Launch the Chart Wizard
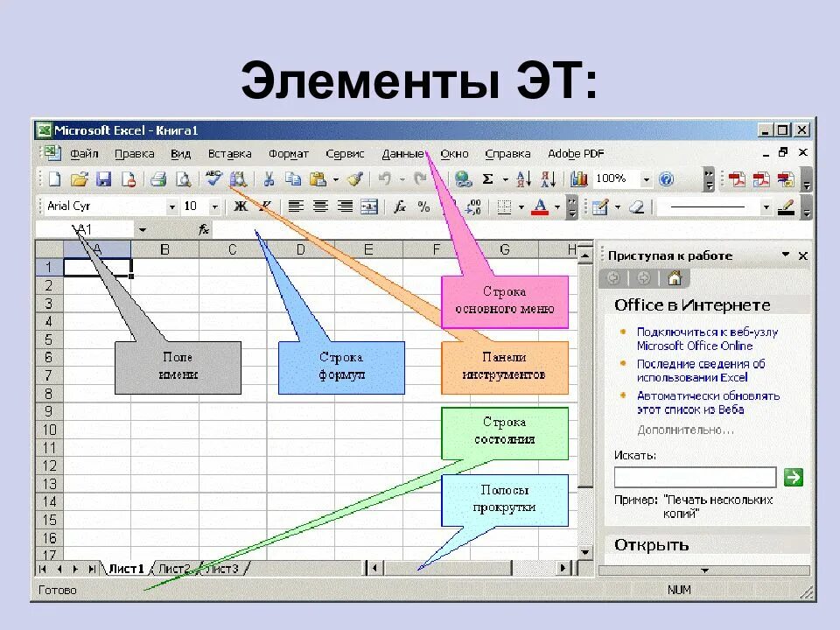 click(x=578, y=178)
